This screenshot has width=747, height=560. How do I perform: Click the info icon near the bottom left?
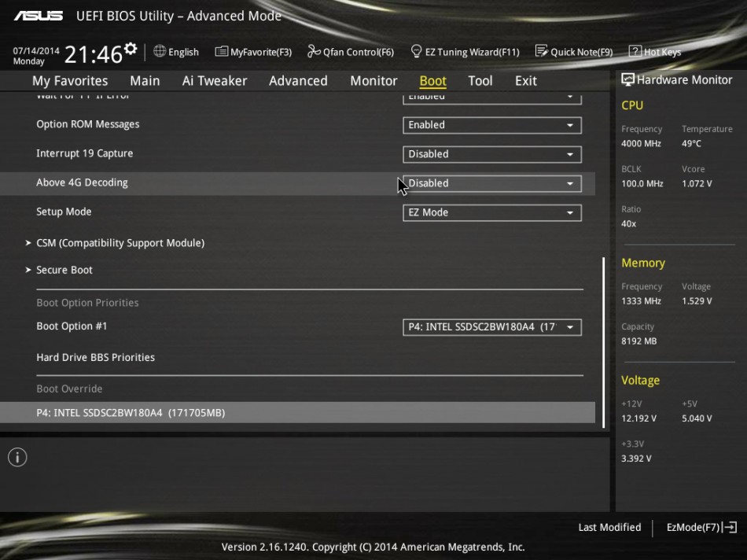[17, 457]
